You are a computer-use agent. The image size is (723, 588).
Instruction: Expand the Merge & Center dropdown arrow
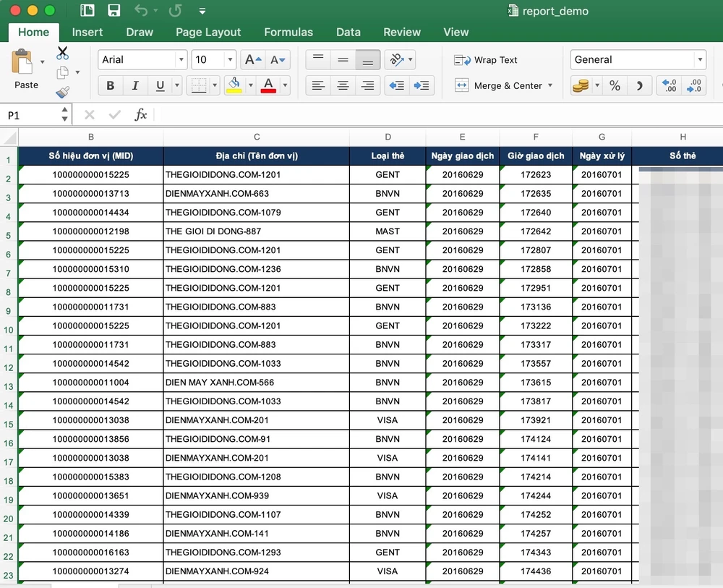tap(550, 85)
